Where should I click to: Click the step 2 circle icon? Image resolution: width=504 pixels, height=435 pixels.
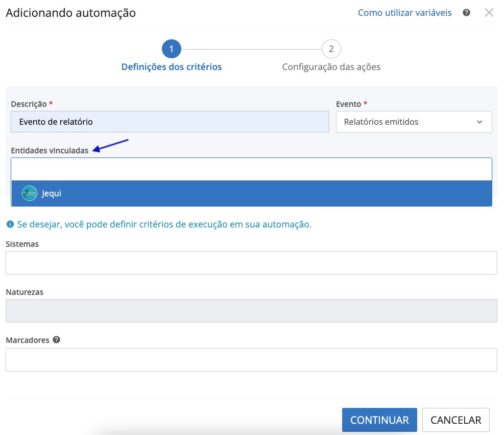point(331,49)
